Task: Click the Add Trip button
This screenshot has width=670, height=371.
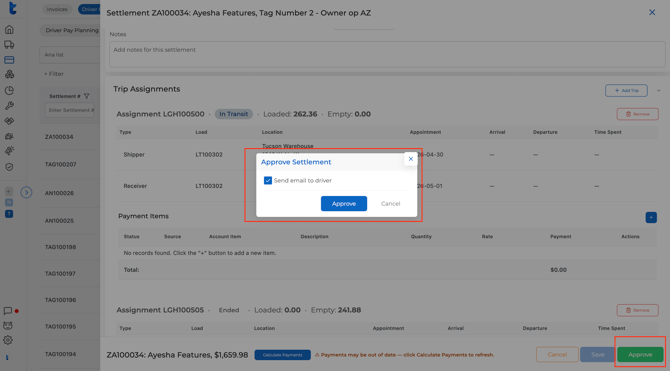Action: (x=626, y=91)
